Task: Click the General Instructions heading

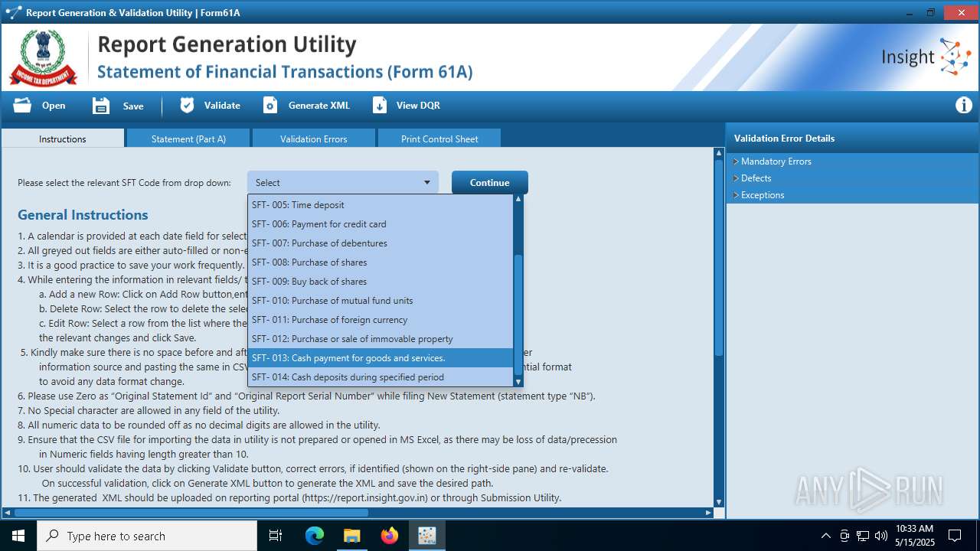Action: click(83, 215)
